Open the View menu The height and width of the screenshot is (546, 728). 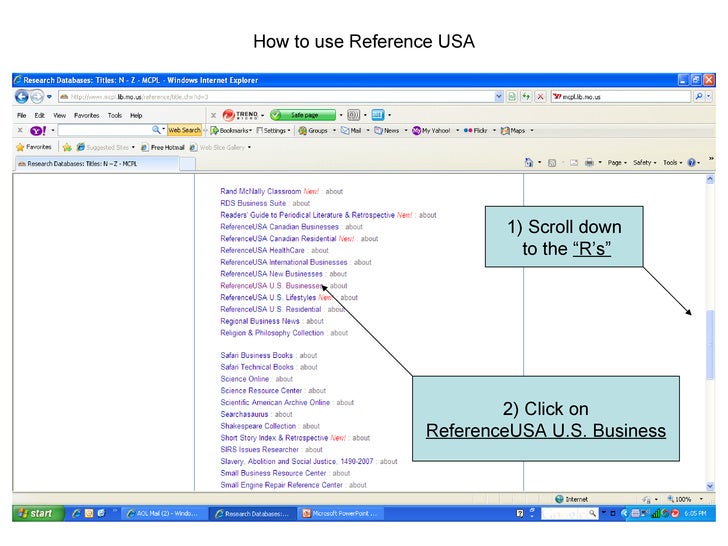[x=59, y=115]
